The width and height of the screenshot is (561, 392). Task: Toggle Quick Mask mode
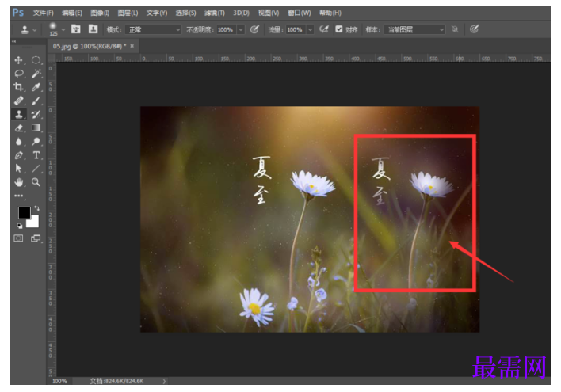coord(18,238)
